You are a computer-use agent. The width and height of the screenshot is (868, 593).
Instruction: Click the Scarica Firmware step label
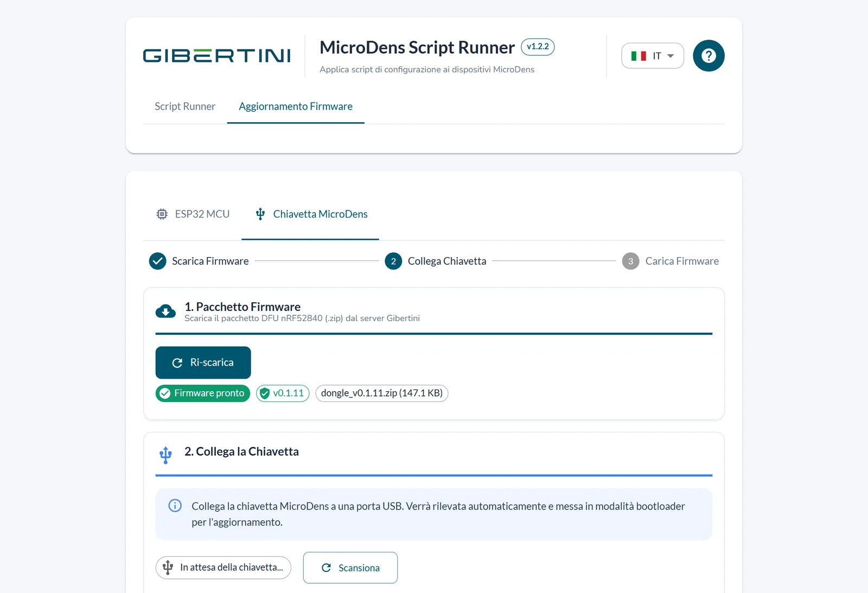click(210, 261)
